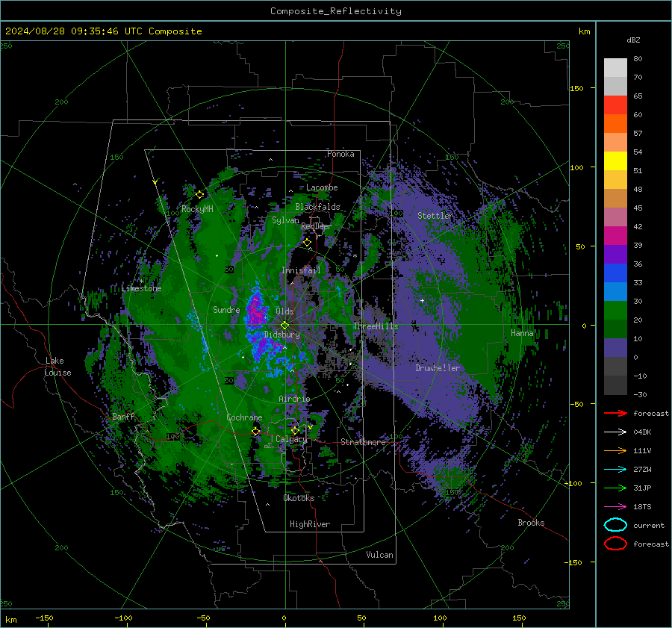Image resolution: width=672 pixels, height=628 pixels.
Task: Click the Vulcan label
Action: (x=379, y=555)
